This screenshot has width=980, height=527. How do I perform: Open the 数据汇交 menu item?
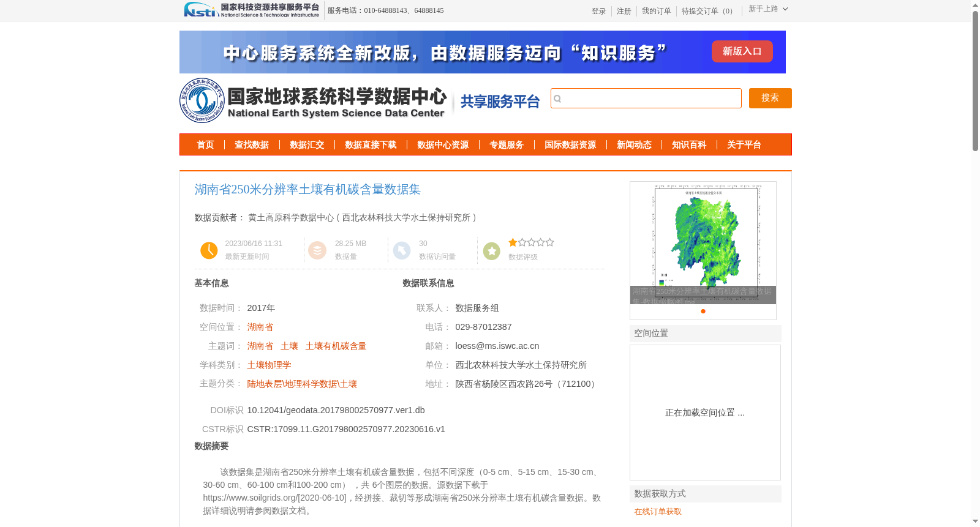pos(307,145)
